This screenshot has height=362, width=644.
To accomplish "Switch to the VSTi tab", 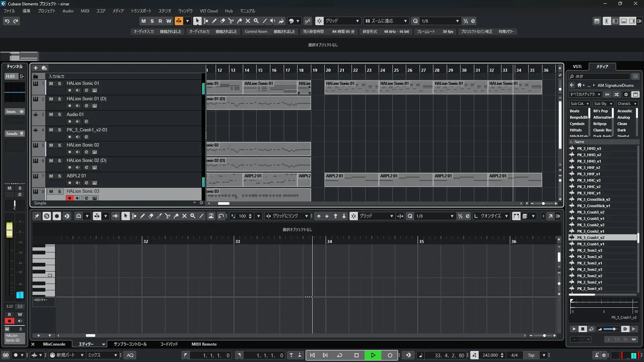I will click(x=577, y=66).
